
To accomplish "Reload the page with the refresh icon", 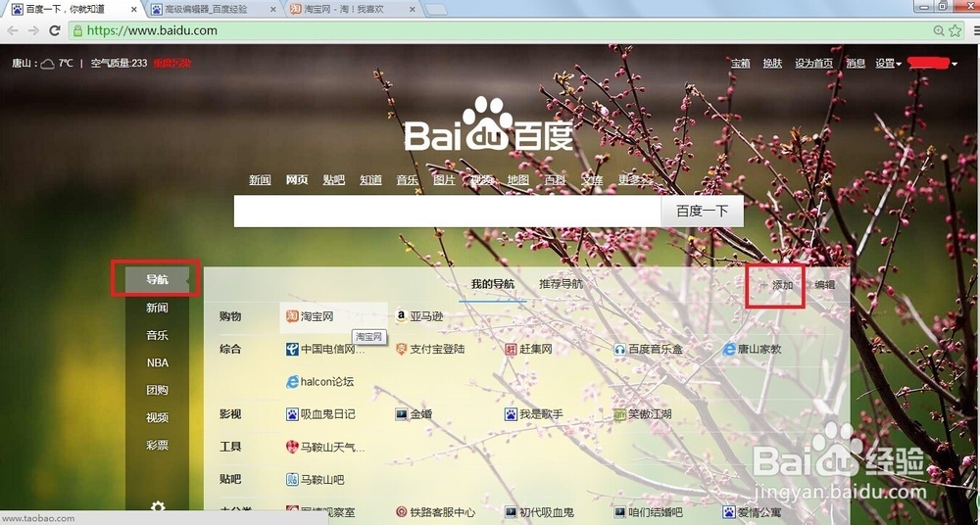I will 54,30.
